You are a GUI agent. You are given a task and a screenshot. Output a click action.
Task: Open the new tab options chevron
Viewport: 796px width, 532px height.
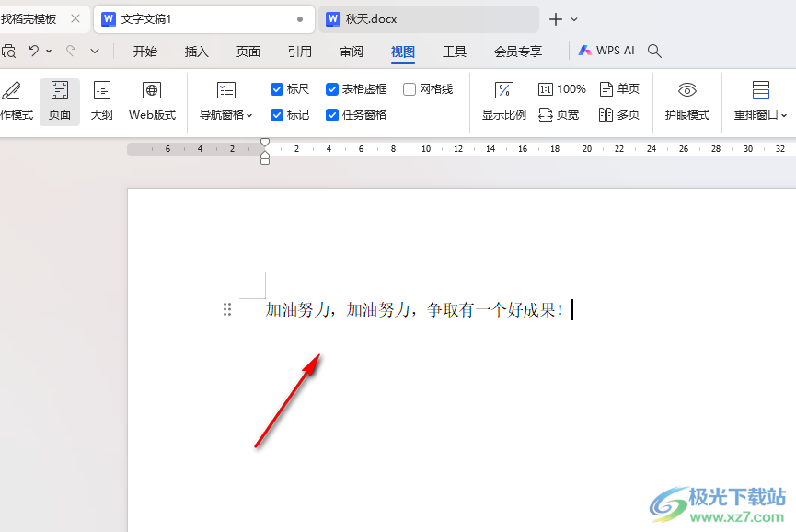(574, 19)
